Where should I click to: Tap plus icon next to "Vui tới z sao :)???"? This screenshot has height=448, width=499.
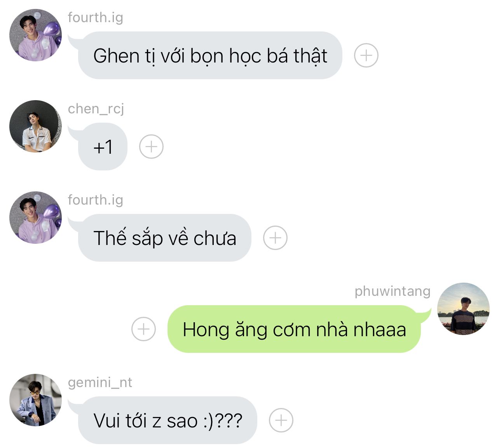click(281, 420)
